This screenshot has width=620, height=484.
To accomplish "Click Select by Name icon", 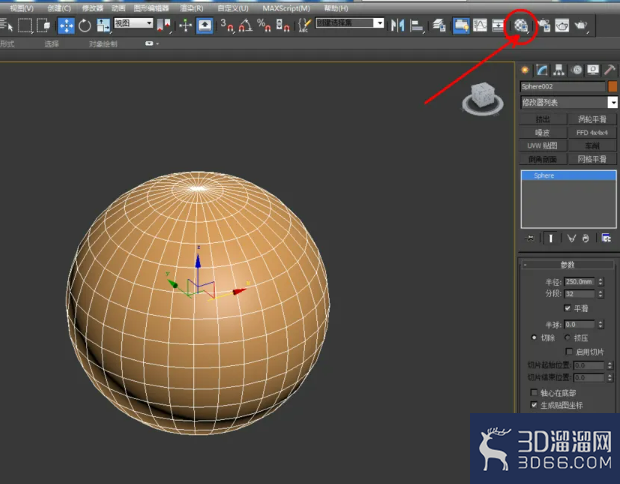I will pos(7,26).
